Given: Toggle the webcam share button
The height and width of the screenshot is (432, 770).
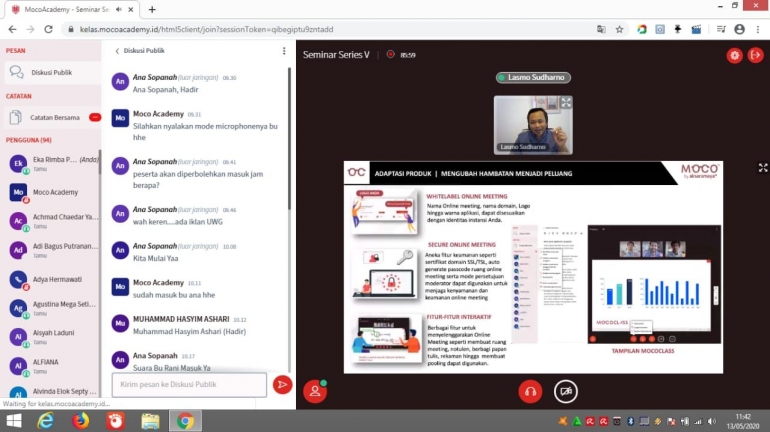Looking at the screenshot, I should tap(566, 391).
